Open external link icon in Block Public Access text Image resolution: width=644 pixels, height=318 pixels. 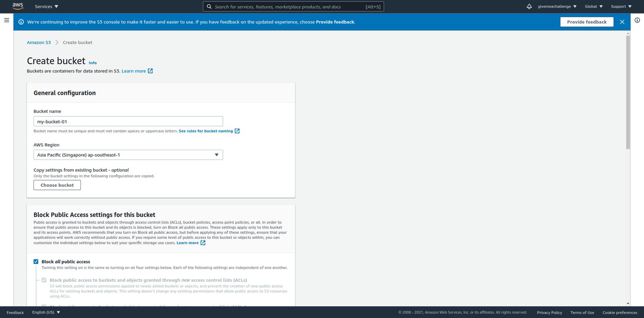pos(203,243)
